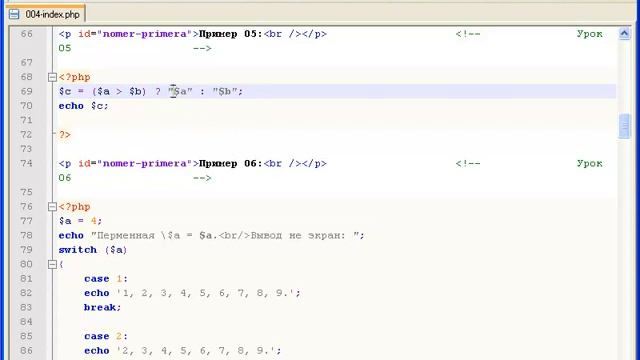This screenshot has width=640, height=360.
Task: Click the 'case 1:' line
Action: pyautogui.click(x=106, y=279)
